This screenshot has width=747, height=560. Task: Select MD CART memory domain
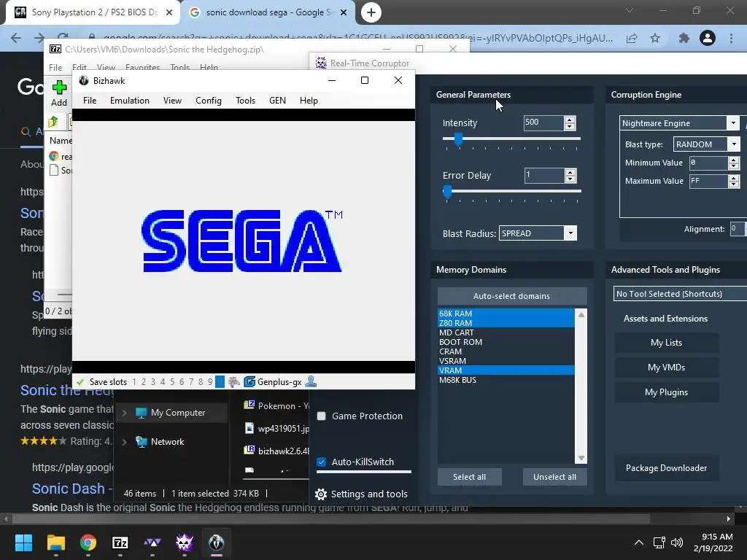(506, 332)
